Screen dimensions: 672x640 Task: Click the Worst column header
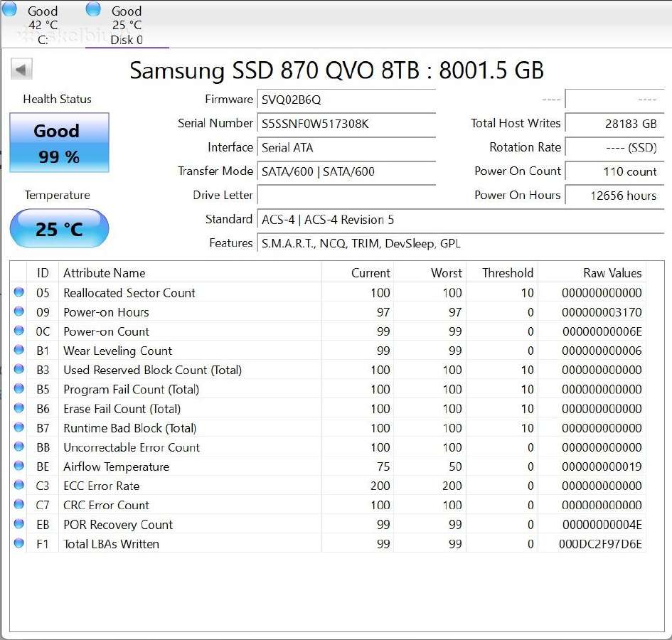coord(430,273)
